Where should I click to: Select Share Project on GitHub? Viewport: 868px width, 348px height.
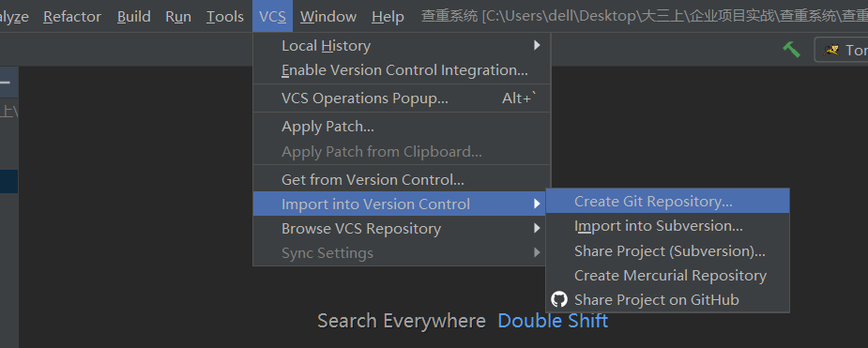pos(667,300)
